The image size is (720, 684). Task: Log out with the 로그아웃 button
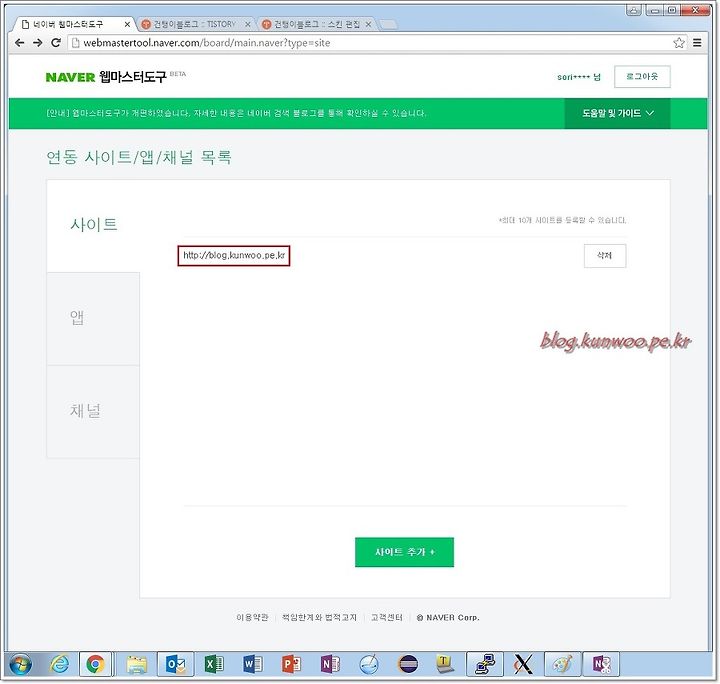click(642, 77)
